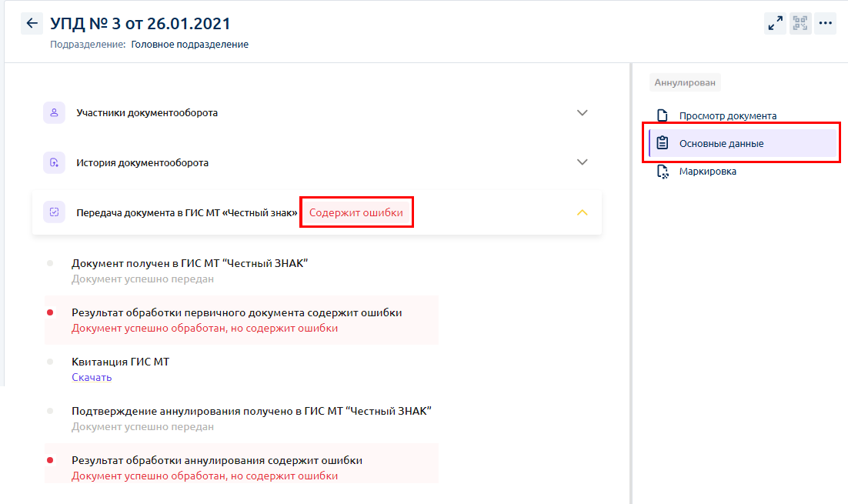Click the Честный знак transfer checkbox icon

coord(54,212)
